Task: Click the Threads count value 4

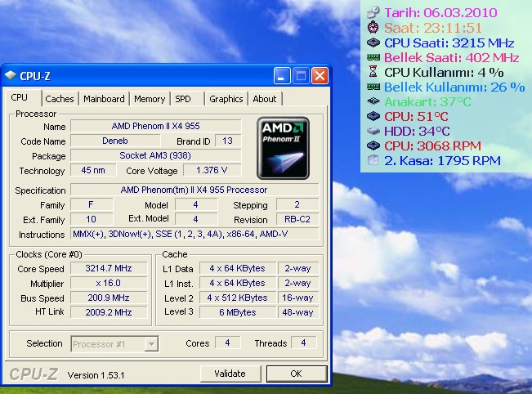Action: [304, 343]
